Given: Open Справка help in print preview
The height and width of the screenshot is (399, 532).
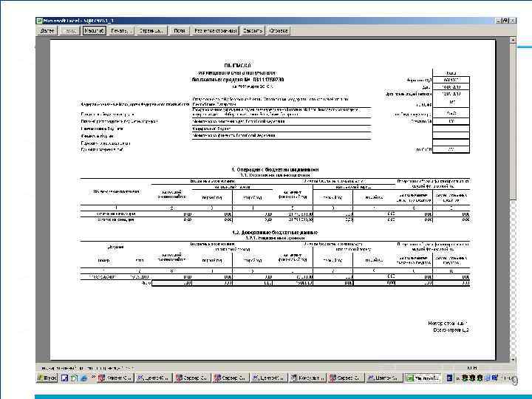Looking at the screenshot, I should [279, 31].
